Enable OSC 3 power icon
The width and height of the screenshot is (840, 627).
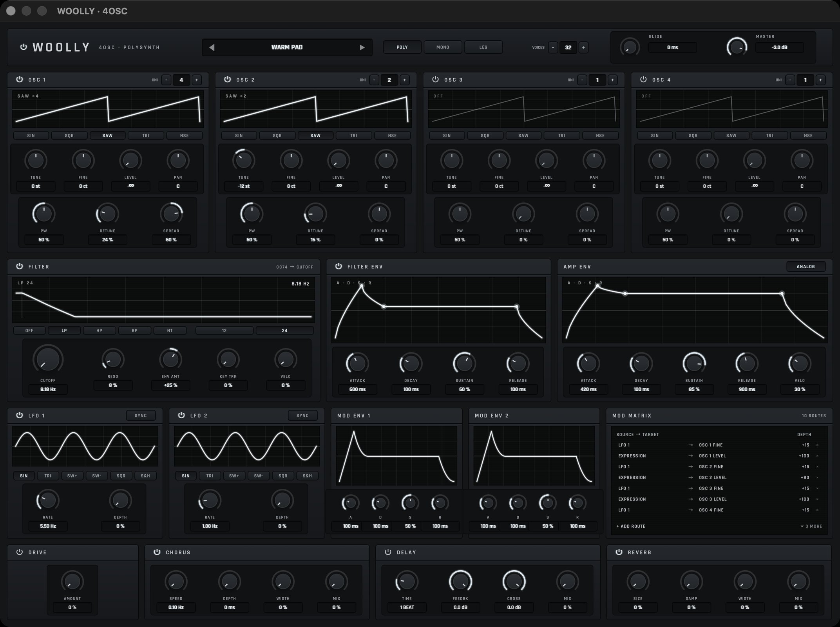(435, 80)
